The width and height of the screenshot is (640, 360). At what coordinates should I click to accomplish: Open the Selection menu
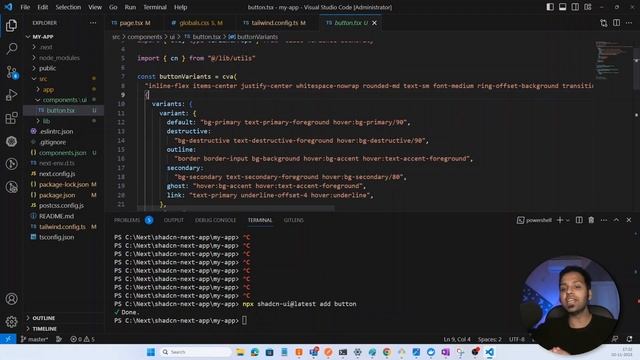[68, 7]
